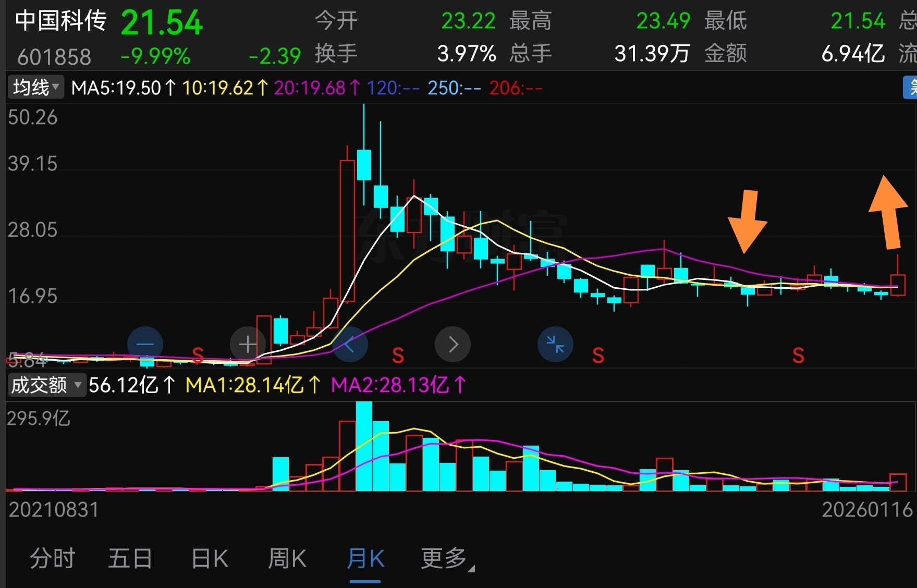917x588 pixels.
Task: Tap the 250:-- moving average label
Action: coord(455,88)
